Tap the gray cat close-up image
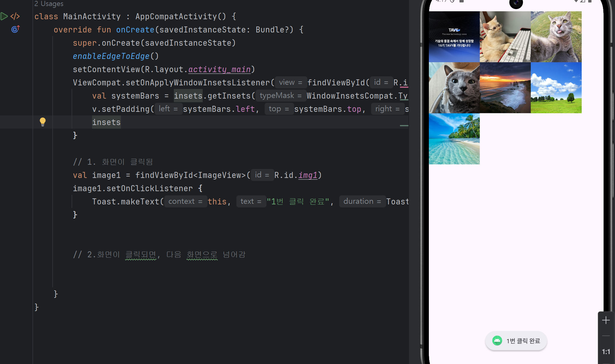This screenshot has width=615, height=364. (x=454, y=88)
